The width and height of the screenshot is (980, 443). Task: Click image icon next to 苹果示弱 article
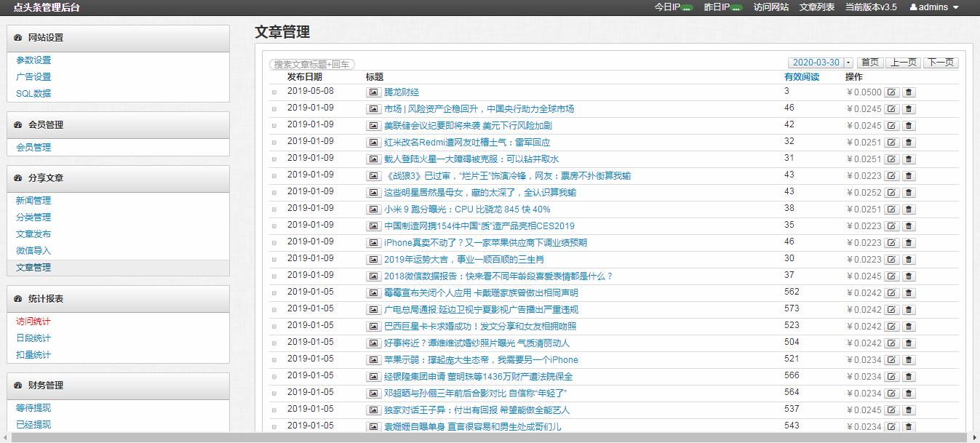[373, 360]
